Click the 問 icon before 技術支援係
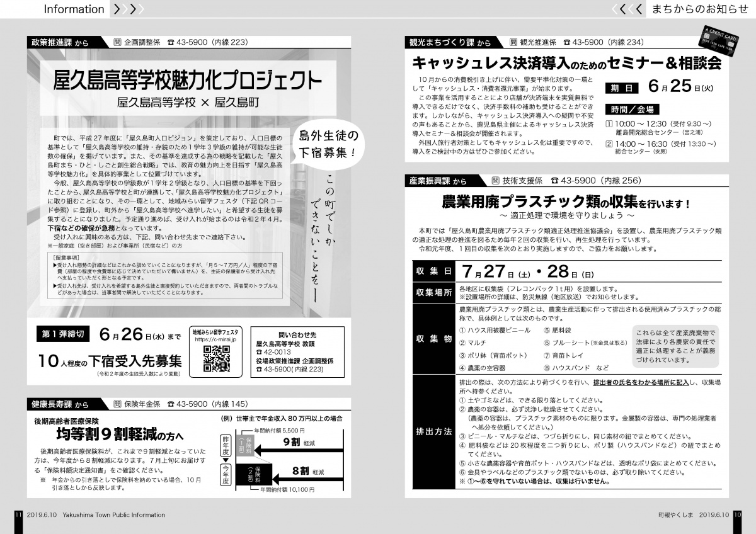 pyautogui.click(x=496, y=180)
